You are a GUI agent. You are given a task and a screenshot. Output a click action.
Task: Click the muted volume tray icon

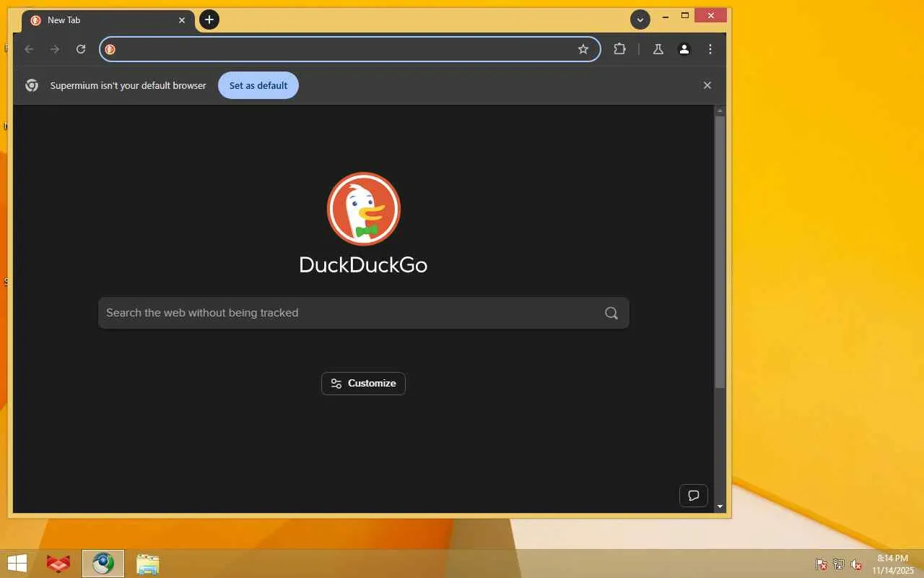click(x=856, y=564)
